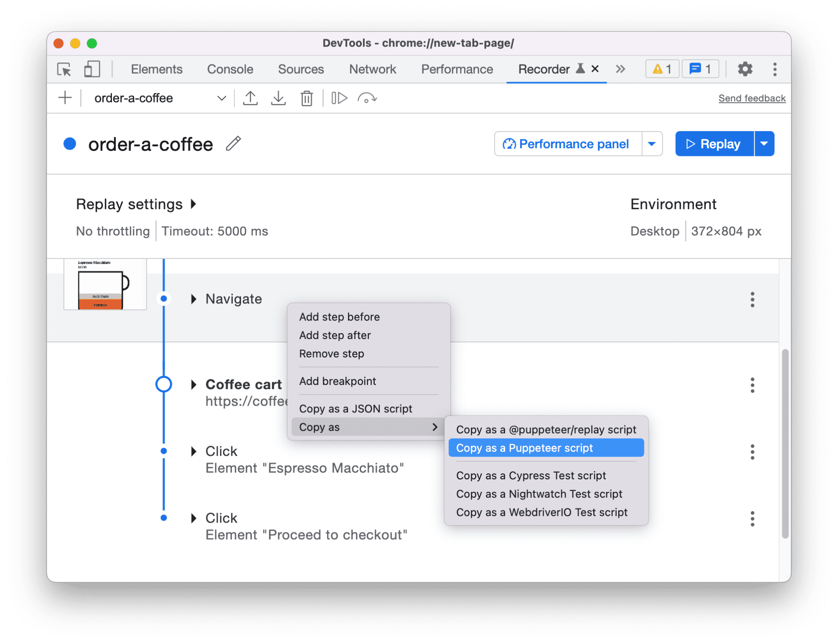Screen dimensions: 838x644
Task: Click the export recording icon
Action: pos(250,98)
